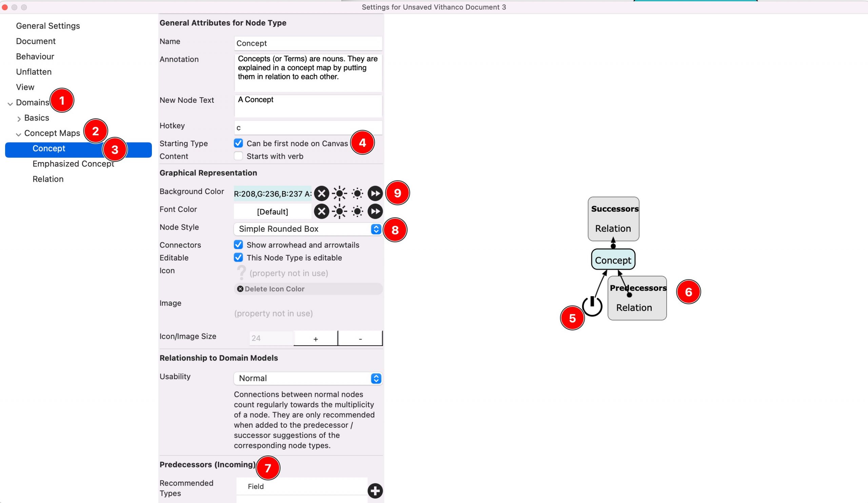Click the reset/circular arrow icon near node 5
Image resolution: width=868 pixels, height=503 pixels.
click(592, 305)
